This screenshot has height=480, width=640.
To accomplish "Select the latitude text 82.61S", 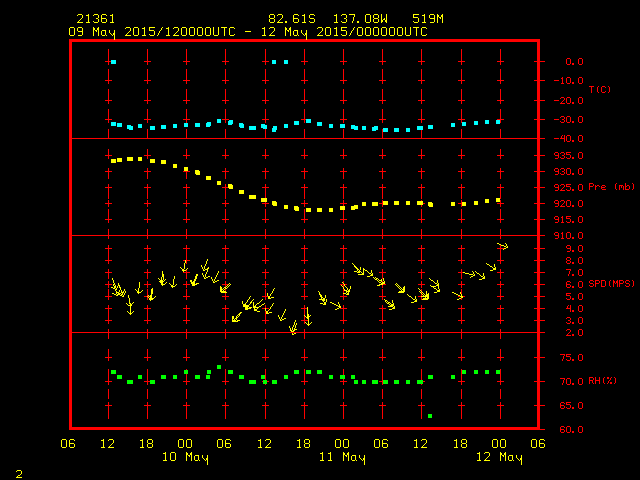I will [292, 19].
